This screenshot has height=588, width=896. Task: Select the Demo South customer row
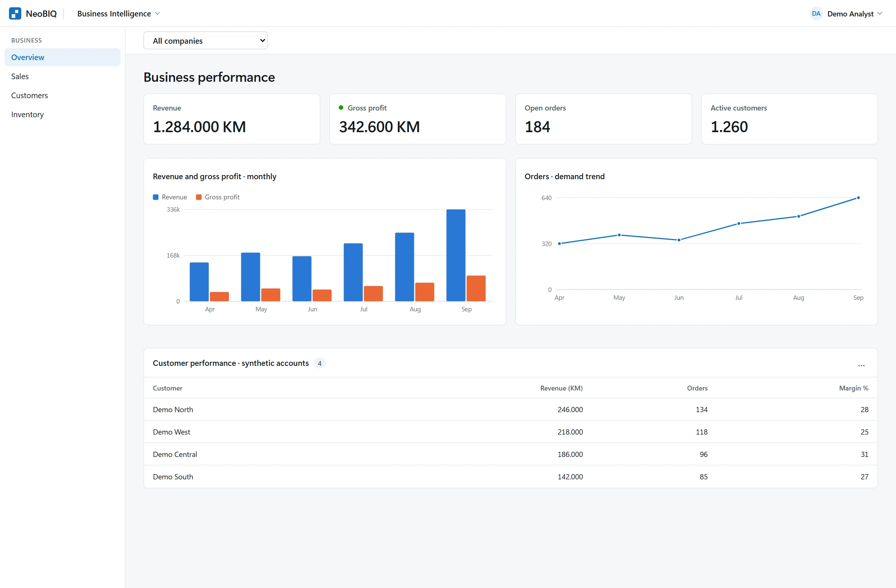[x=510, y=477]
